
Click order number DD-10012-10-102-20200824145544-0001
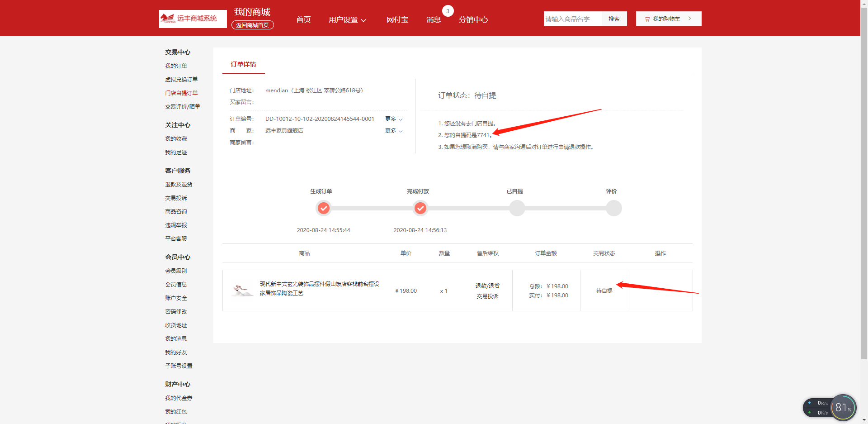tap(320, 119)
